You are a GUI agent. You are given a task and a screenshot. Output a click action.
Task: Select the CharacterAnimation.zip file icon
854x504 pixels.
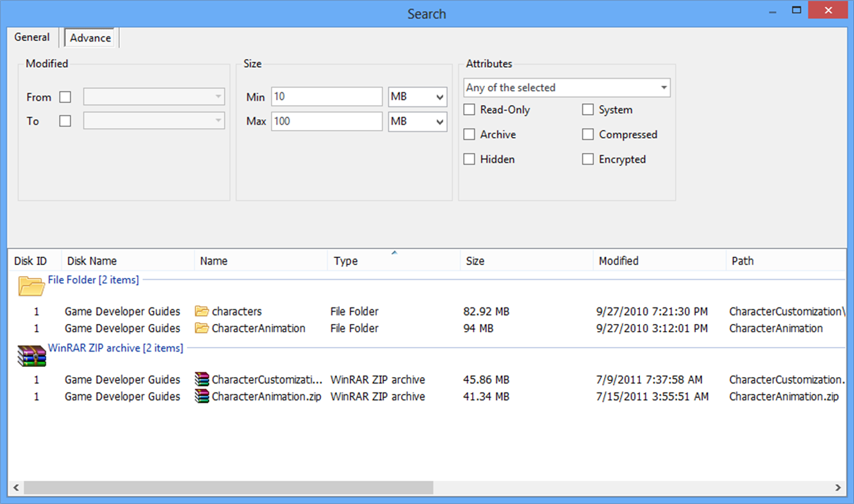click(201, 396)
